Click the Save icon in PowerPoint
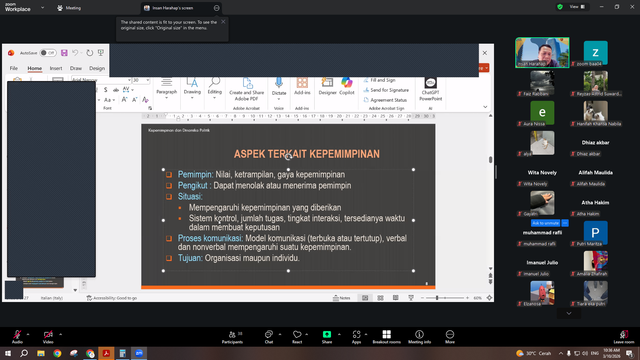 64,53
